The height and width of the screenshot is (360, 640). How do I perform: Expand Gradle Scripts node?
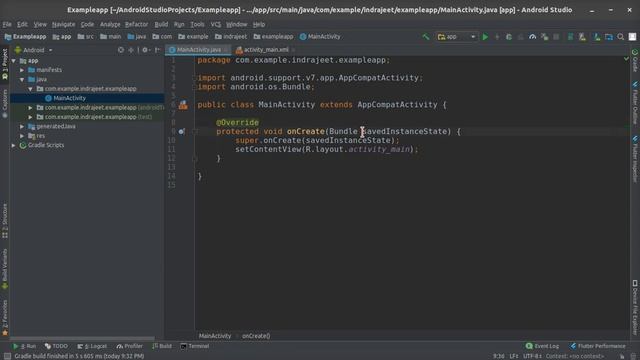click(14, 145)
